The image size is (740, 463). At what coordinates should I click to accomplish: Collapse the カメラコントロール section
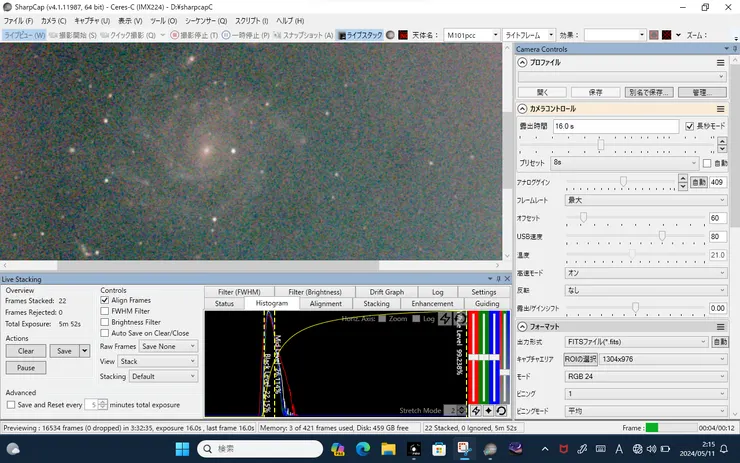(x=522, y=109)
